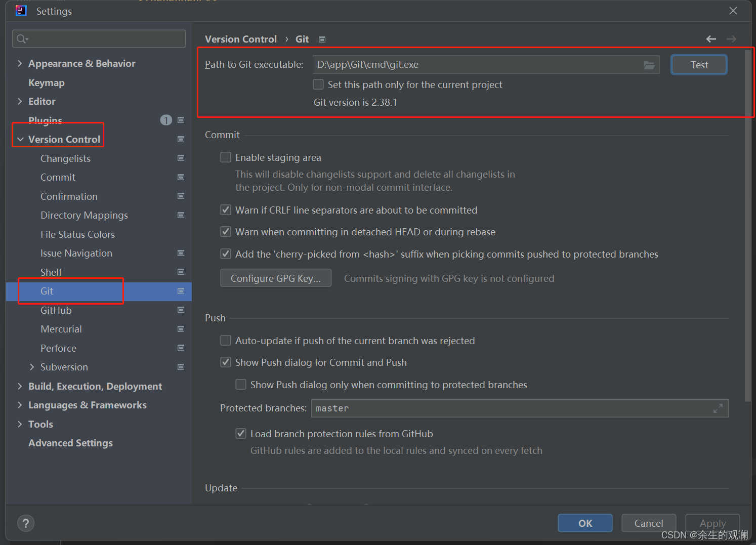Image resolution: width=756 pixels, height=545 pixels.
Task: Click the IntelliJ IDEA logo in title bar
Action: tap(21, 11)
